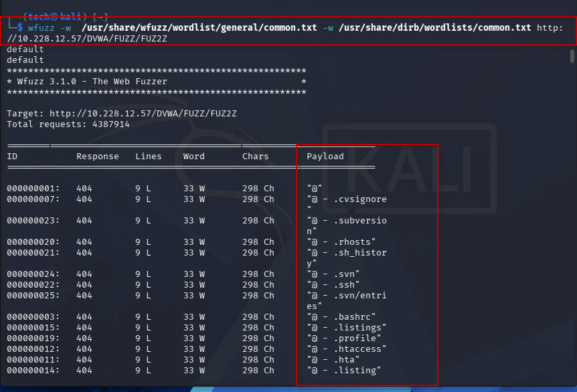Viewport: 577px width, 392px height.
Task: Click row ID 000000019
Action: click(33, 338)
